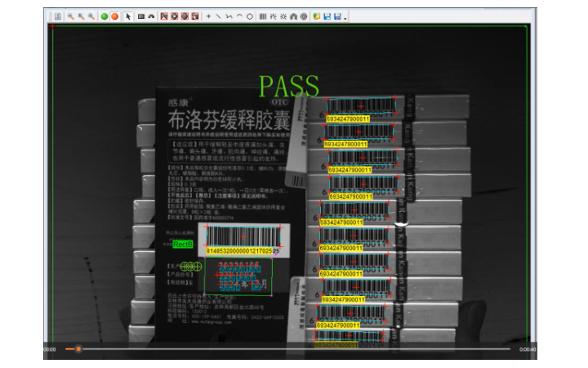Select the polyline tool
Screen dimensions: 588x368
pyautogui.click(x=229, y=16)
